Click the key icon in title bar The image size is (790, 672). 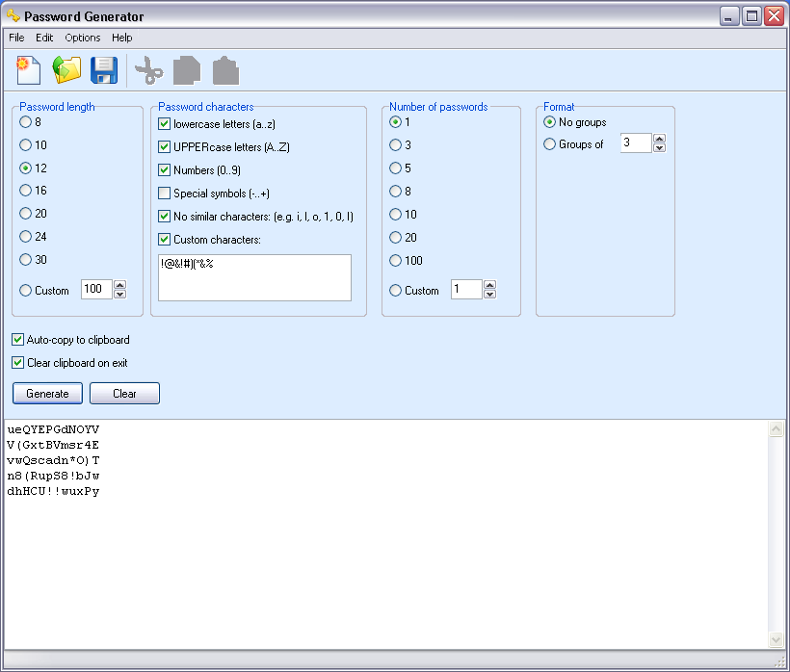click(x=13, y=15)
